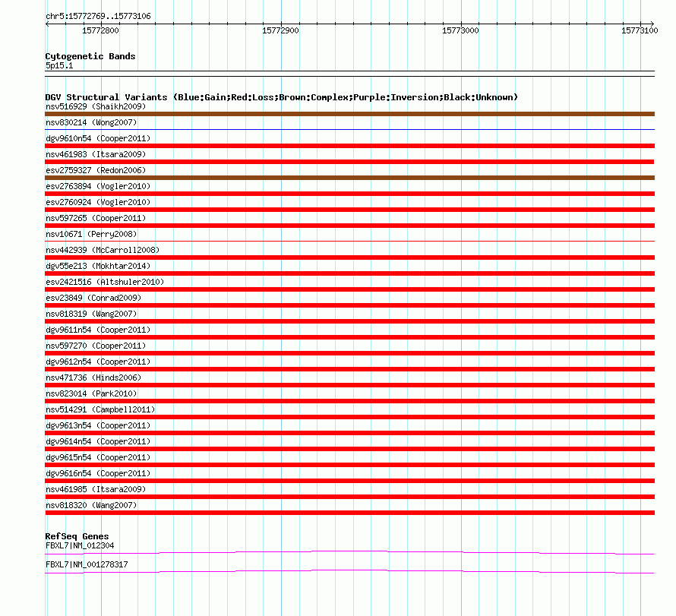
Task: Select the Cytogenetic Bands track title
Action: click(x=90, y=56)
